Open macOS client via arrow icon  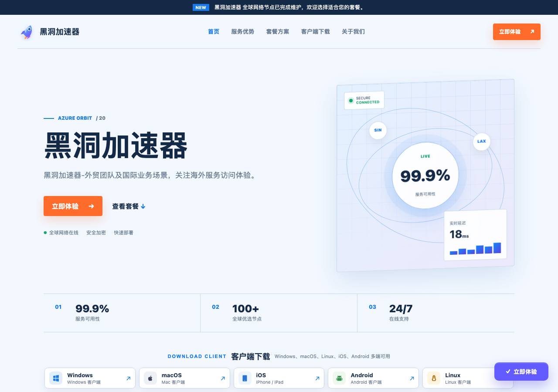(223, 378)
